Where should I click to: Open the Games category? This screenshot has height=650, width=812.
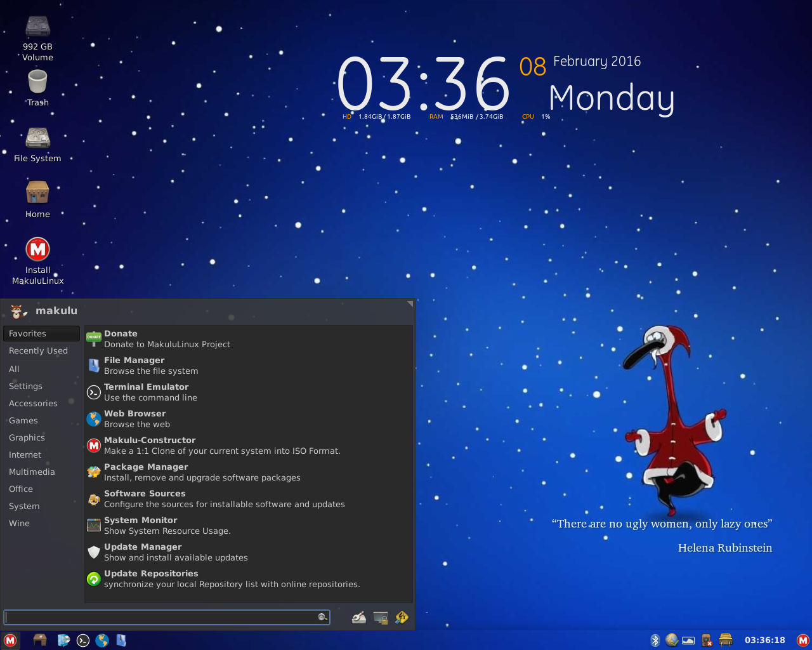pos(41,420)
